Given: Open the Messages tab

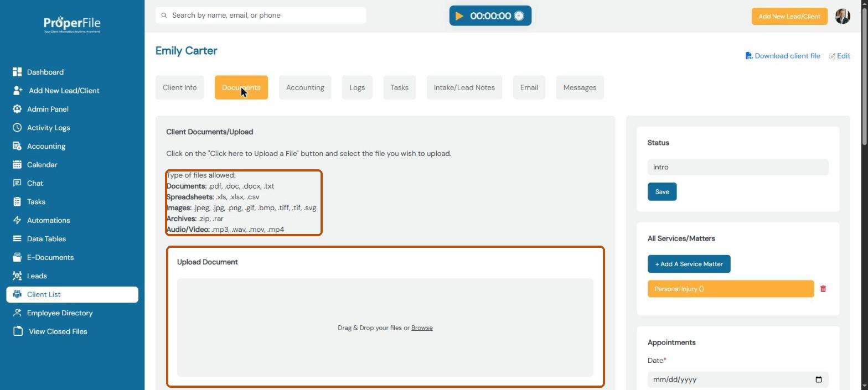Looking at the screenshot, I should coord(580,87).
